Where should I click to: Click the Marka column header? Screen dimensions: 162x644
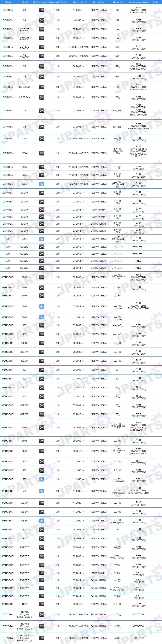coord(8,2)
